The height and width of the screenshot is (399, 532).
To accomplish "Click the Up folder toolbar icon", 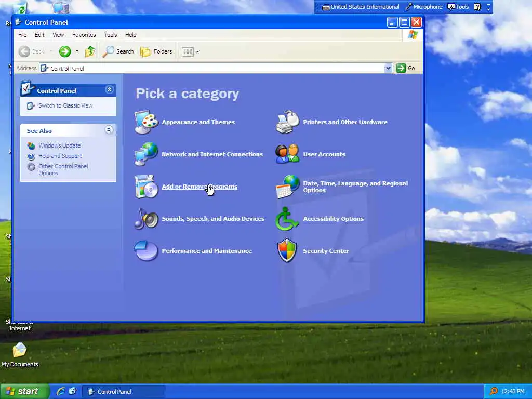I will tap(90, 51).
